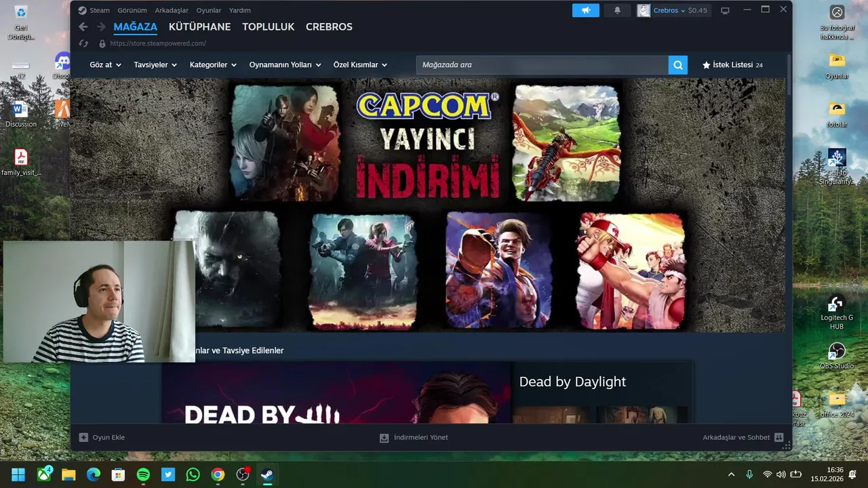Open the Wi-Fi network tray icon
This screenshot has height=488, width=868.
coord(768,474)
